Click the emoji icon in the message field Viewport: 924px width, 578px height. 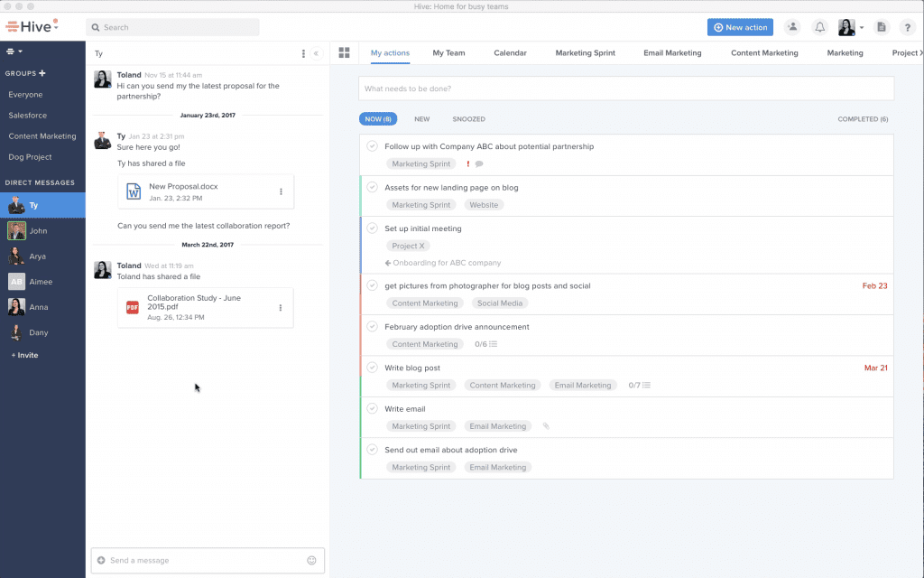(x=311, y=560)
